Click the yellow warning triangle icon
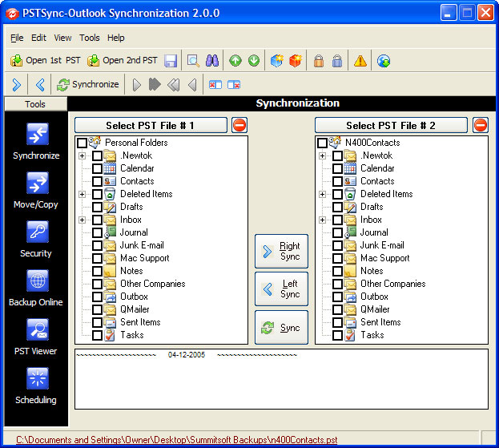Viewport: 499px width, 448px height. 360,60
